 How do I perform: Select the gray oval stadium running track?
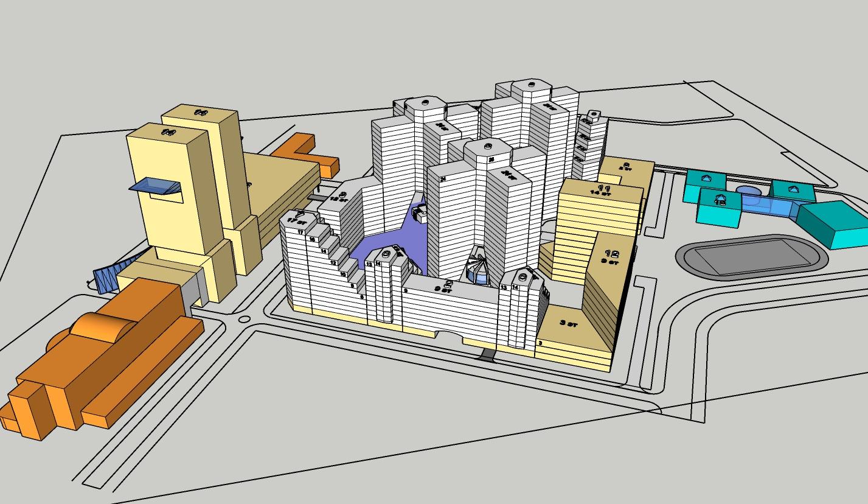[752, 256]
